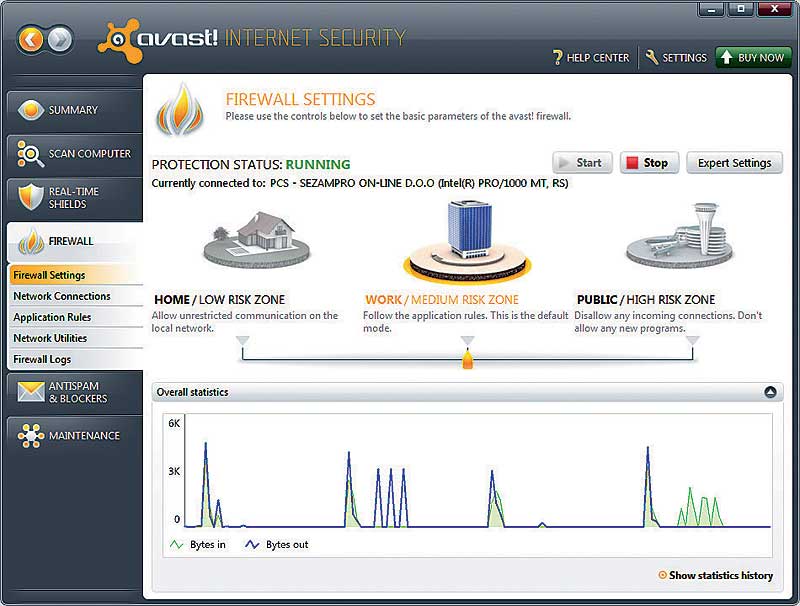The width and height of the screenshot is (800, 606).
Task: Click Show statistics history link
Action: 720,575
